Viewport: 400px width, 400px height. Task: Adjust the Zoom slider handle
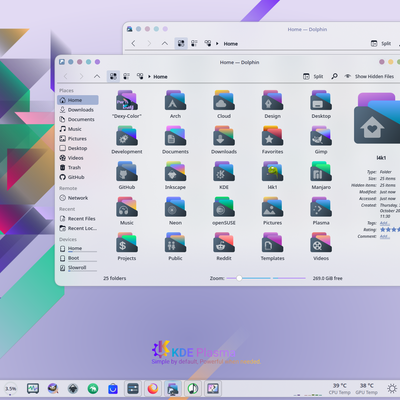pyautogui.click(x=239, y=278)
